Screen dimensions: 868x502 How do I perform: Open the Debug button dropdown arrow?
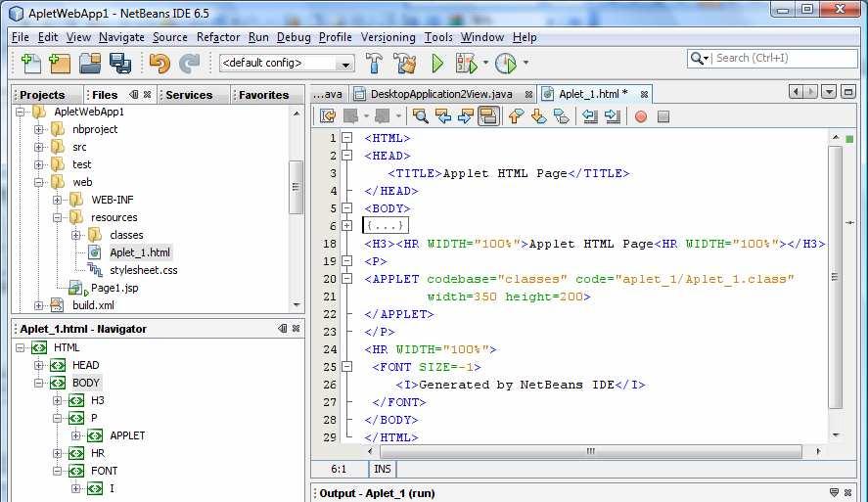[x=485, y=63]
